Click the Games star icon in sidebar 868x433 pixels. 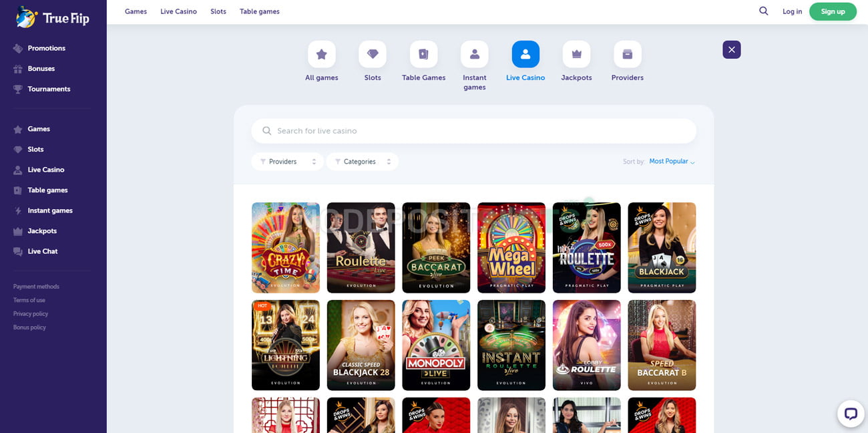click(18, 129)
